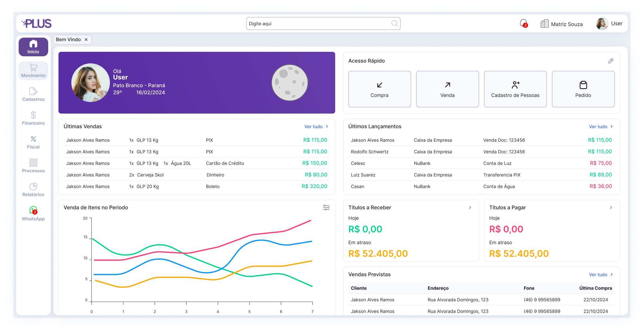Go to the Financeiro sidebar section

coord(33,118)
